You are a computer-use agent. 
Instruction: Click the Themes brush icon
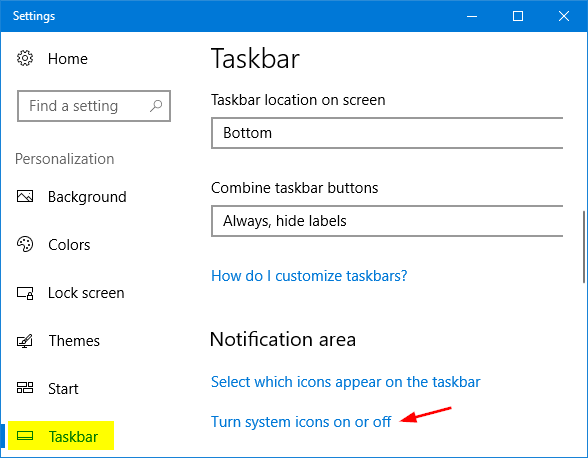25,341
